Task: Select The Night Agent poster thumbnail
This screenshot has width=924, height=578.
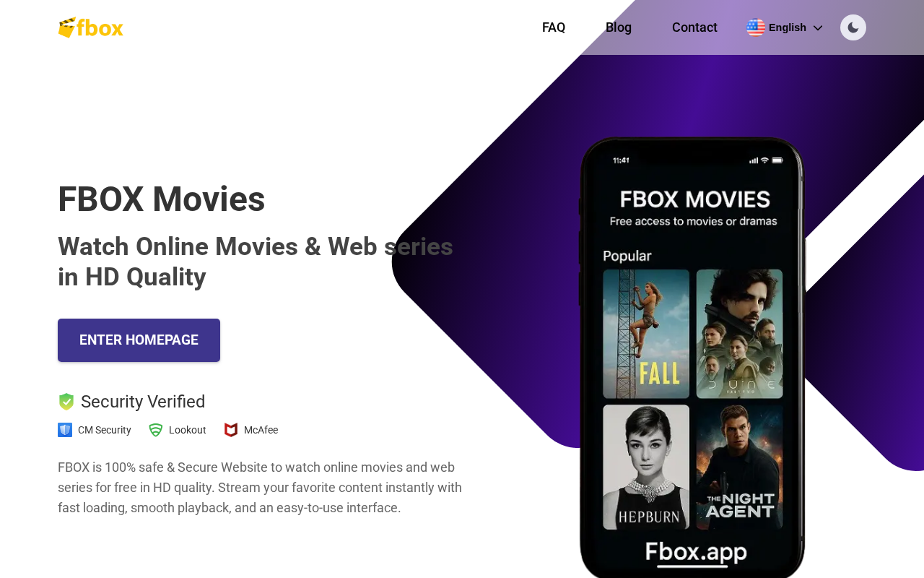Action: coord(739,467)
